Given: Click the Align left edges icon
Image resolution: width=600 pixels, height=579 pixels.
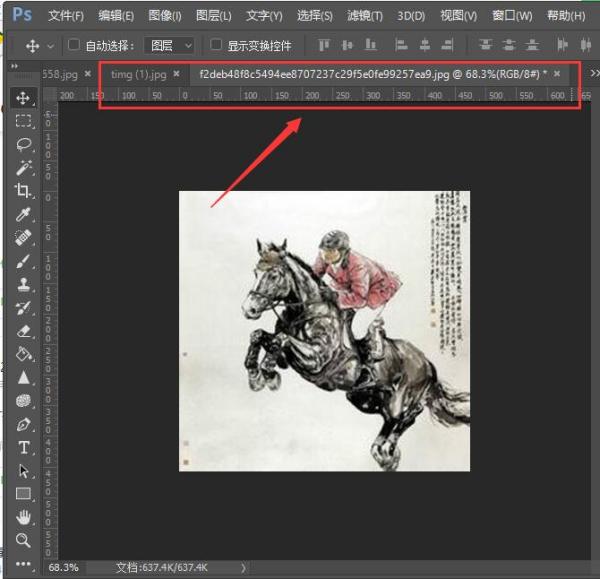Looking at the screenshot, I should click(401, 45).
